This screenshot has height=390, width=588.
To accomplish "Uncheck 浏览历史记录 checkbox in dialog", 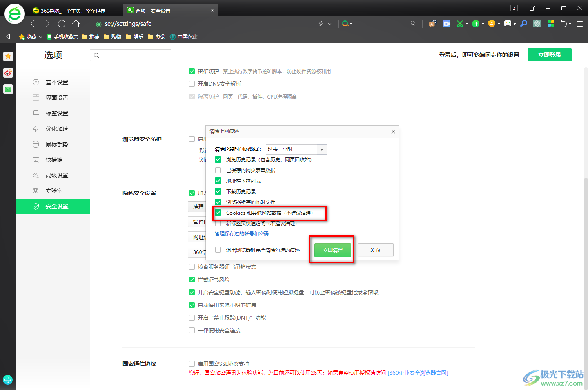I will 218,159.
